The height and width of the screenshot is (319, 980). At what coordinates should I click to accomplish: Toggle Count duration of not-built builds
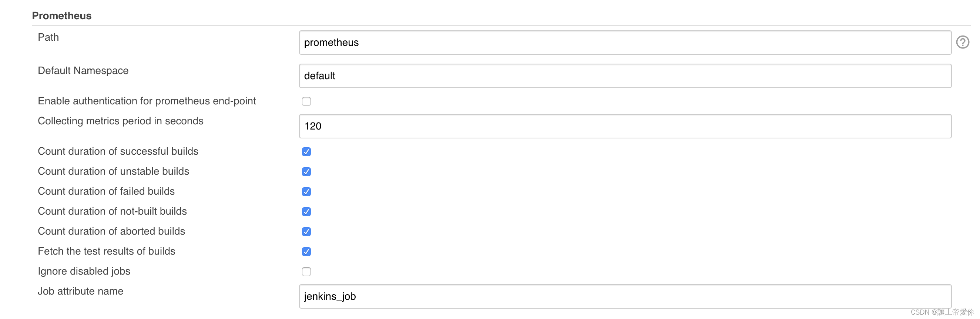(x=306, y=212)
